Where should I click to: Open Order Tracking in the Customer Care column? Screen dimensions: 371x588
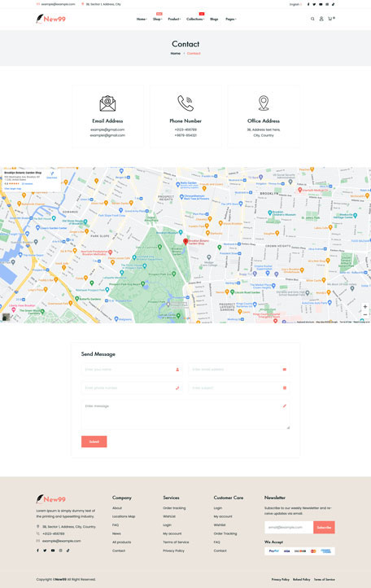(x=225, y=533)
